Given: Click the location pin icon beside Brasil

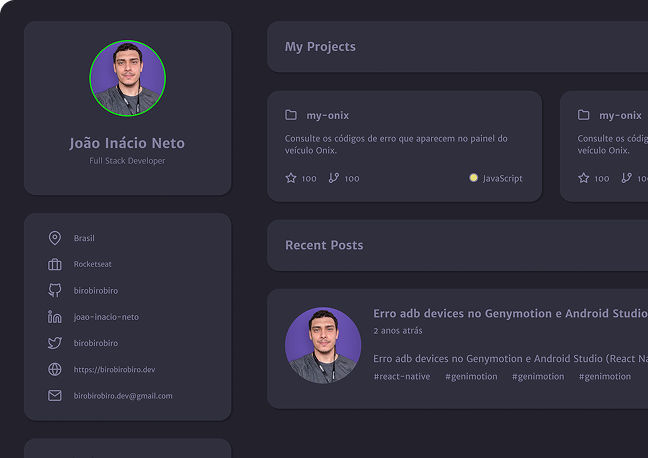Looking at the screenshot, I should [55, 238].
